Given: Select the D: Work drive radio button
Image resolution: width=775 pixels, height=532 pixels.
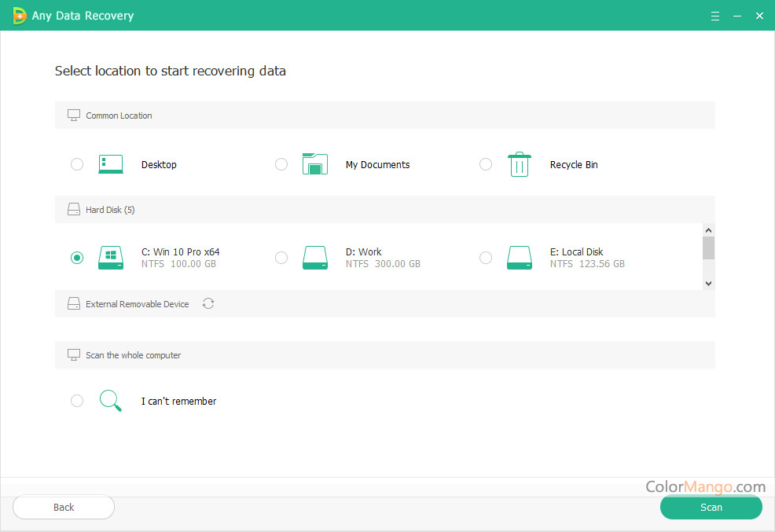Looking at the screenshot, I should click(x=281, y=258).
